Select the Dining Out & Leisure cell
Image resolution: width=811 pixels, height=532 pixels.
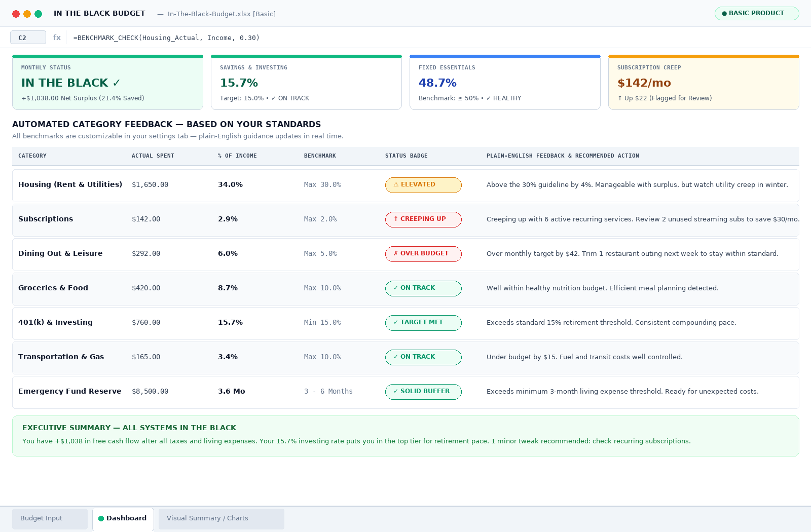tap(60, 253)
